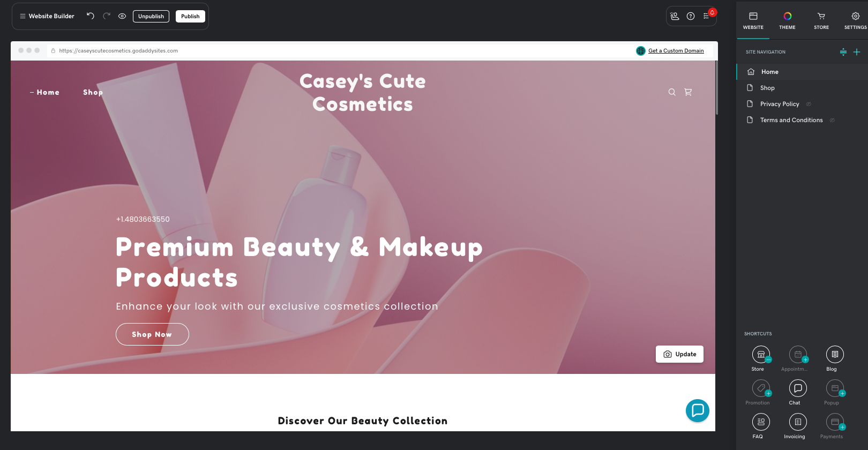This screenshot has height=450, width=868.
Task: Reorder site navigation pages icon
Action: [843, 52]
